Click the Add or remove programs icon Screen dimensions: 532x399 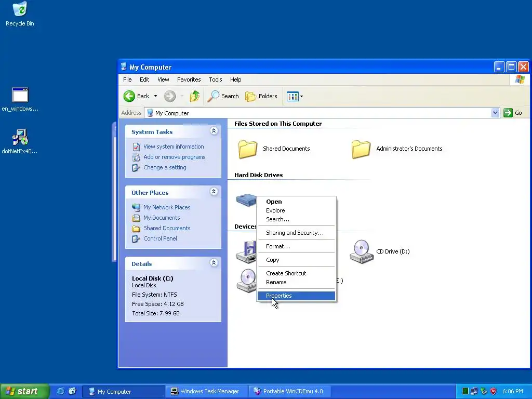click(136, 157)
